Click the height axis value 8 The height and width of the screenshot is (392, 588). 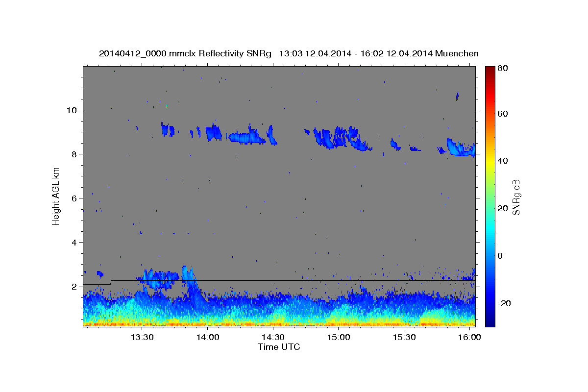(x=73, y=154)
